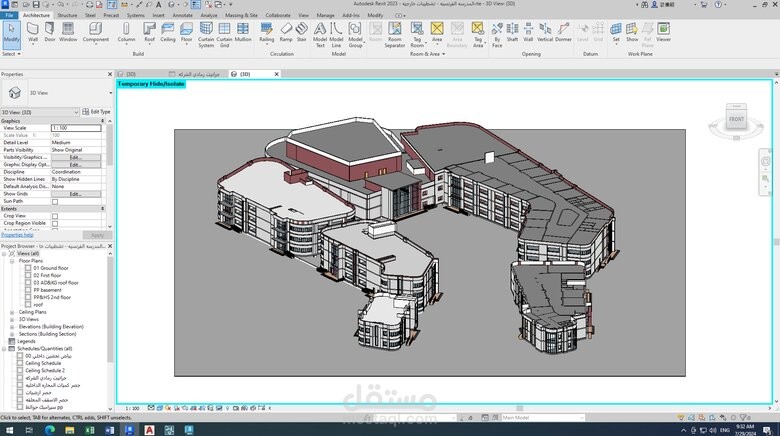Switch to the Annotate ribbon tab
The height and width of the screenshot is (436, 780).
click(x=183, y=15)
